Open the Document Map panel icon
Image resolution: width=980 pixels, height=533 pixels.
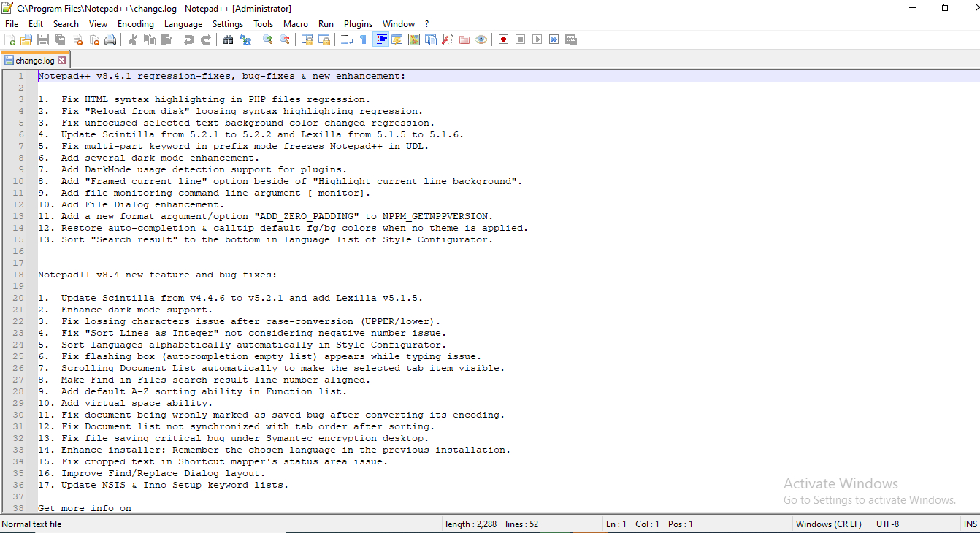point(413,39)
